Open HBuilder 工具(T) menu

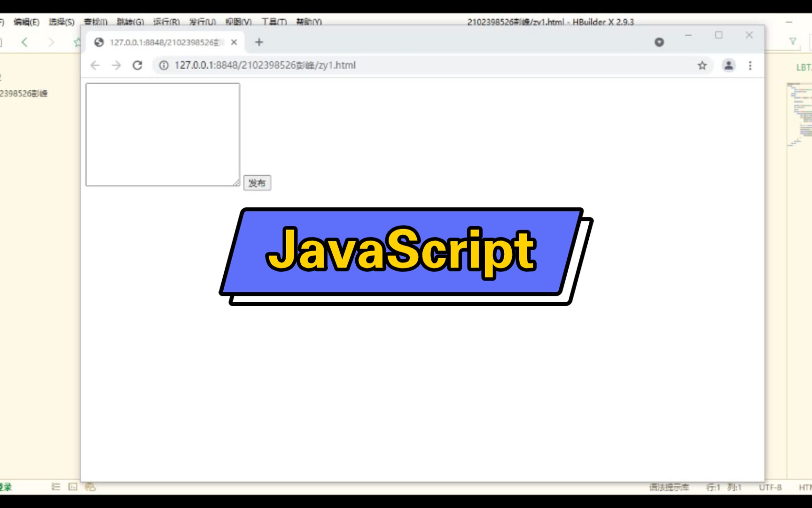pyautogui.click(x=274, y=22)
